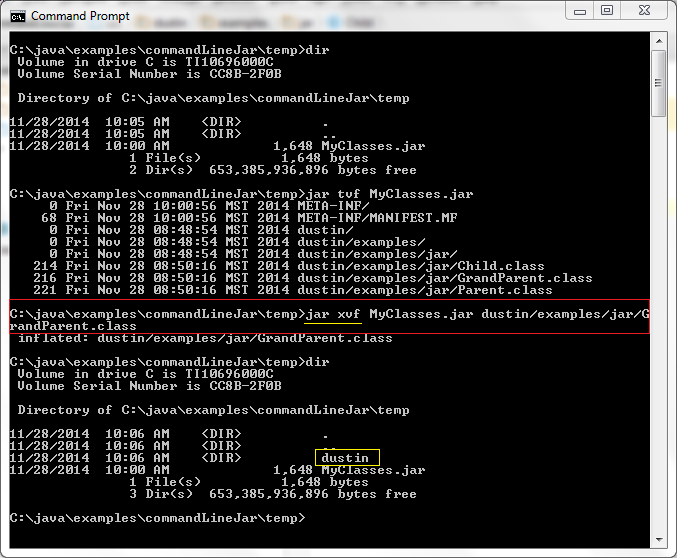Image resolution: width=677 pixels, height=558 pixels.
Task: Maximize the Command Prompt window
Action: (x=607, y=11)
